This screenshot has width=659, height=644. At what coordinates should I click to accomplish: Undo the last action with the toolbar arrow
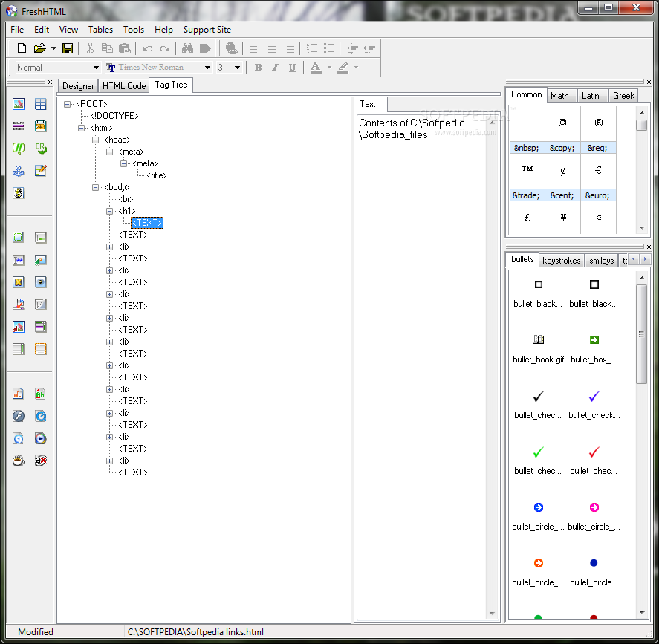tap(148, 48)
